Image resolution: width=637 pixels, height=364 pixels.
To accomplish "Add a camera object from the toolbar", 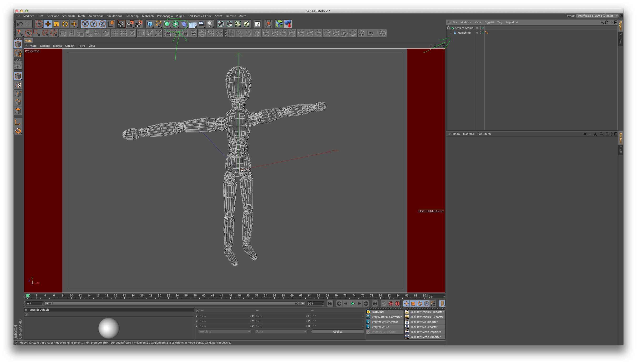I will tap(201, 24).
